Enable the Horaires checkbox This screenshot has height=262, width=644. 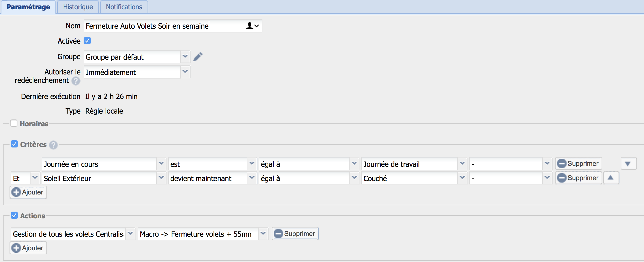coord(14,123)
